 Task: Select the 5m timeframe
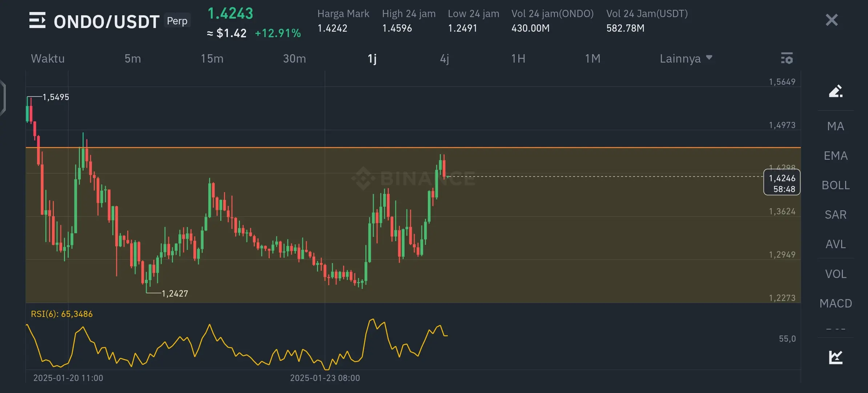[x=133, y=59]
